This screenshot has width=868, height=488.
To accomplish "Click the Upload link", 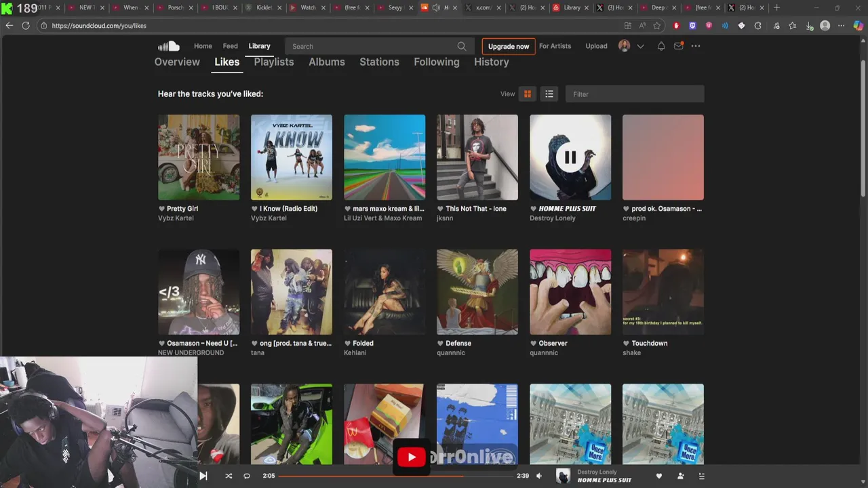I will [x=596, y=46].
